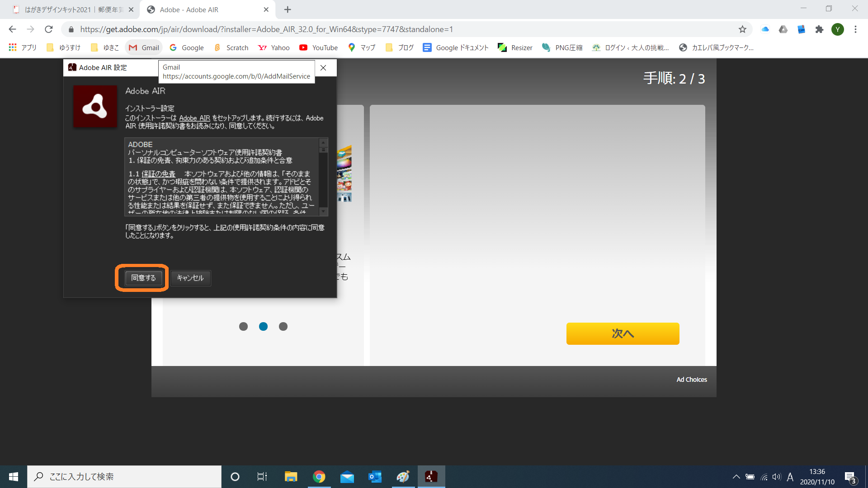868x488 pixels.
Task: Click the blue notebook extension icon
Action: 801,29
